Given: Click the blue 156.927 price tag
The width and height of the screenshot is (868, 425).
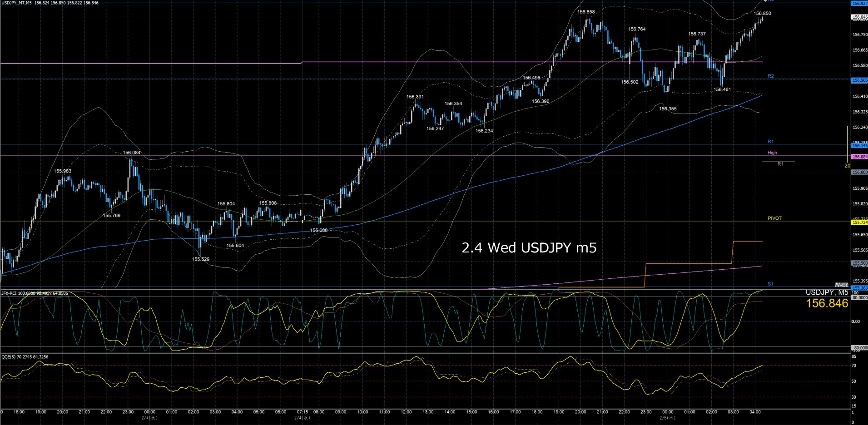Looking at the screenshot, I should tap(859, 4).
